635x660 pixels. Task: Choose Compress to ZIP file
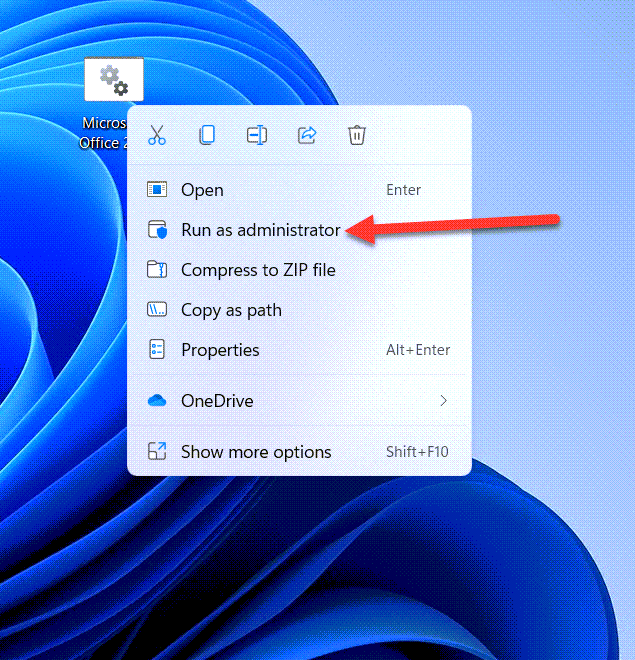pyautogui.click(x=258, y=270)
